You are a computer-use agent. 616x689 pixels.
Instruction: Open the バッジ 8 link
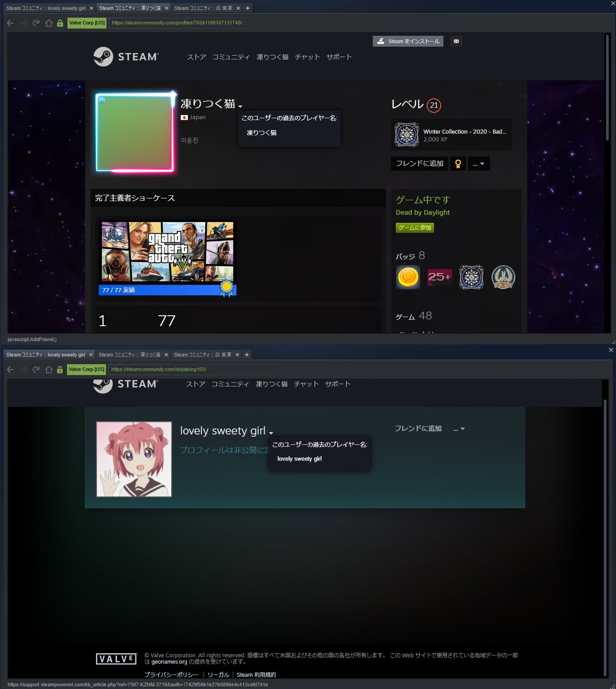tap(410, 256)
